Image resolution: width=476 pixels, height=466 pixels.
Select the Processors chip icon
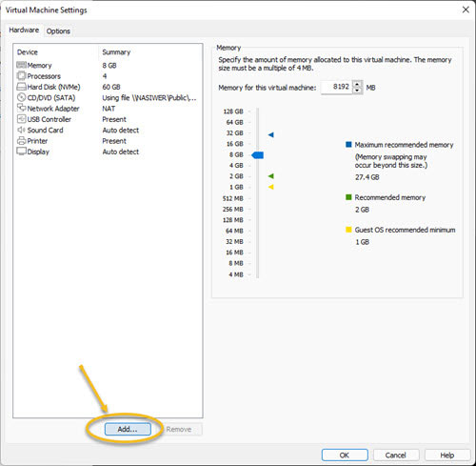[21, 76]
